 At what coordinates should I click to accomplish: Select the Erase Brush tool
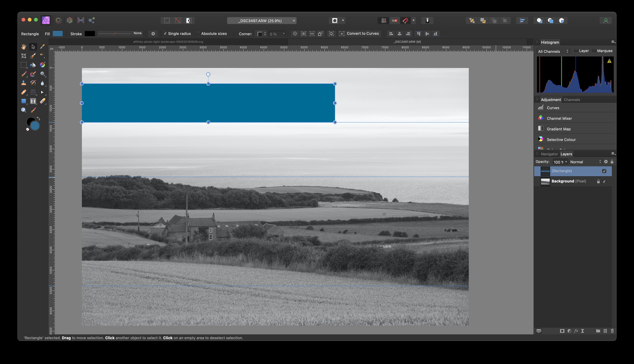tap(42, 101)
